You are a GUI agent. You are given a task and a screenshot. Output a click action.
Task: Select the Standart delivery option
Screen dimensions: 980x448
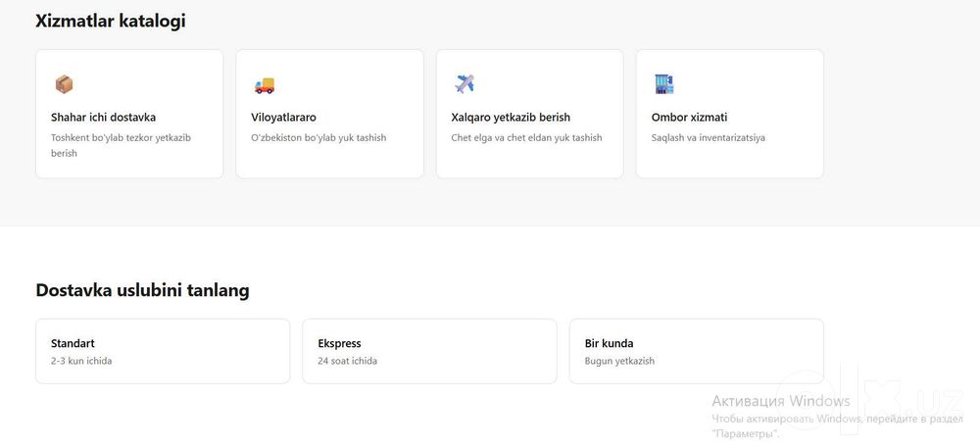pyautogui.click(x=163, y=351)
